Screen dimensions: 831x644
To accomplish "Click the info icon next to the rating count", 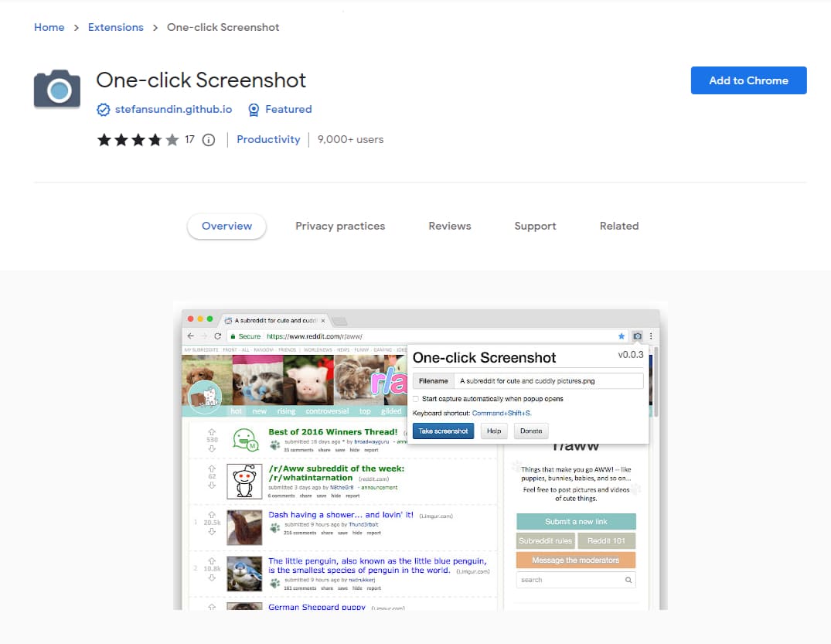I will point(208,140).
